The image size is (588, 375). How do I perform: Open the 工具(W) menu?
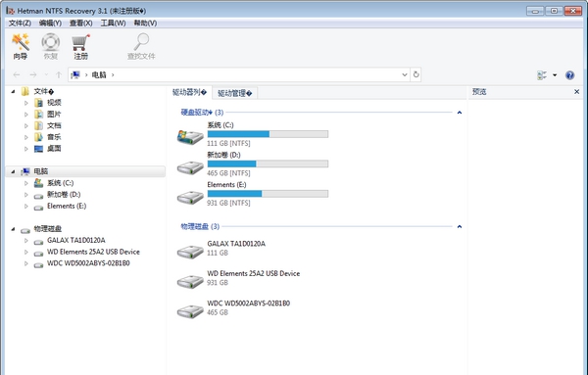(113, 23)
